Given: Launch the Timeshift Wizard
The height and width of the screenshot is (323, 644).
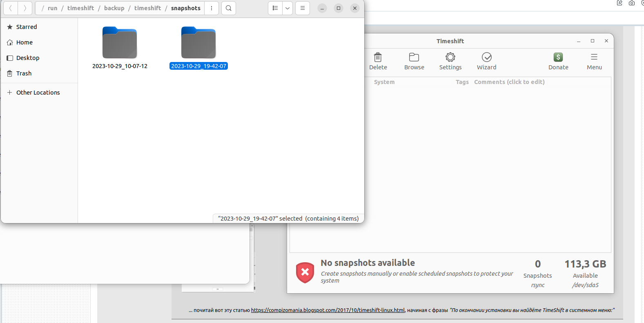Looking at the screenshot, I should (x=487, y=62).
